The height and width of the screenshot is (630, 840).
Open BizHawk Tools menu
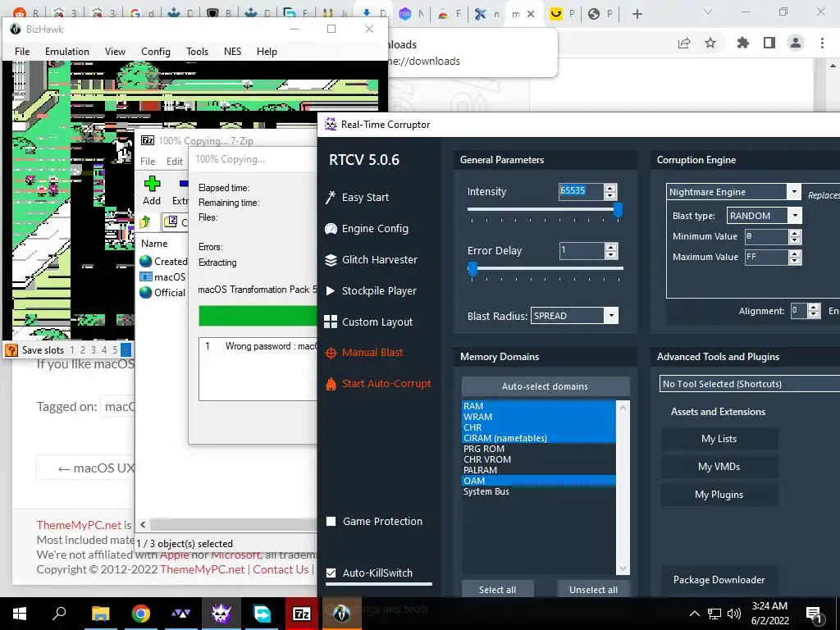click(197, 52)
